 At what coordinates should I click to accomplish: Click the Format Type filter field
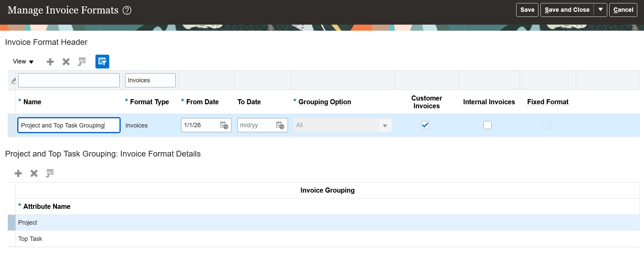[150, 80]
